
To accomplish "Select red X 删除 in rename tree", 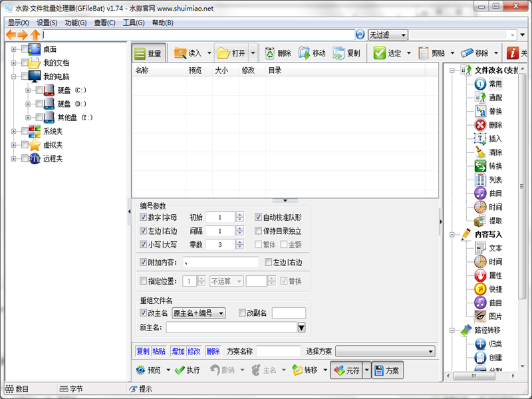I will click(x=488, y=125).
